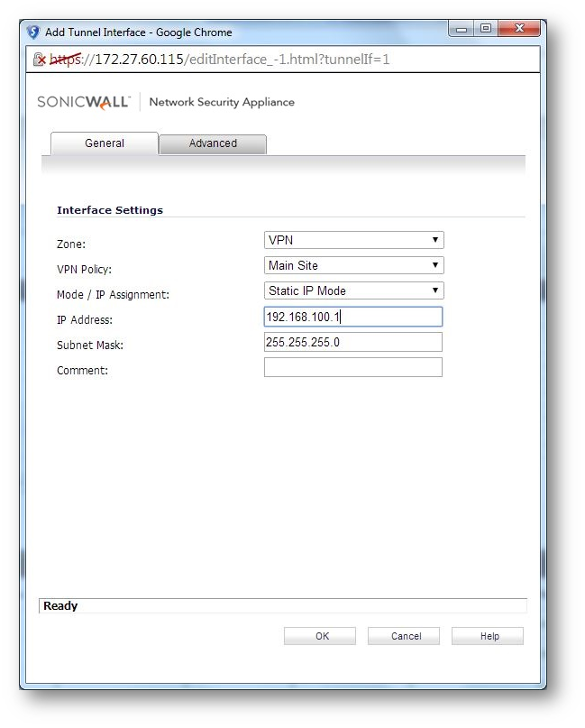Click the IP Address: label
Screen dimensions: 585x728
[x=85, y=320]
